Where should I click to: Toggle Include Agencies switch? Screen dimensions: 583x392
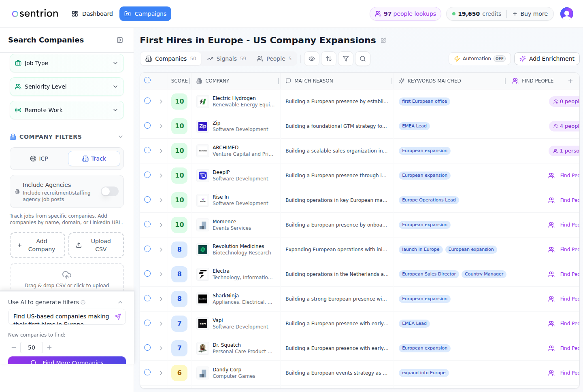(110, 191)
